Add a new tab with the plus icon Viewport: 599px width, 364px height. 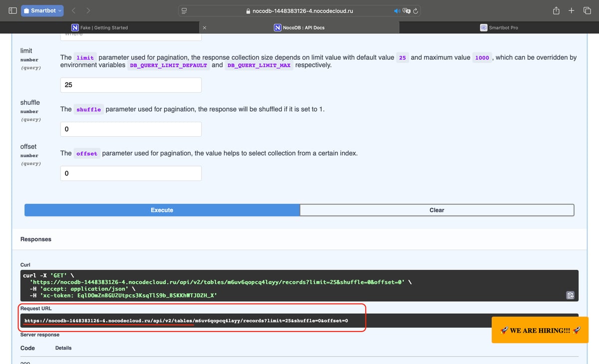572,10
